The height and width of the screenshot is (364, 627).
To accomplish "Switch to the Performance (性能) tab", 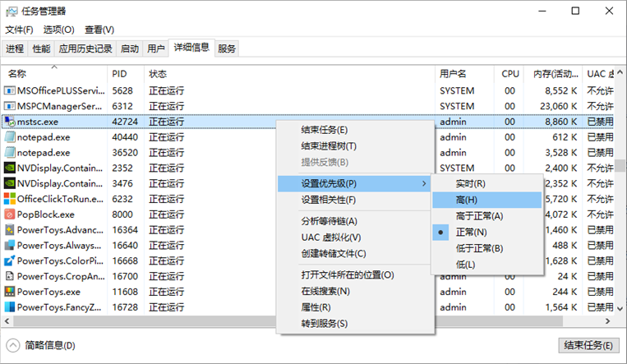I will (x=41, y=48).
